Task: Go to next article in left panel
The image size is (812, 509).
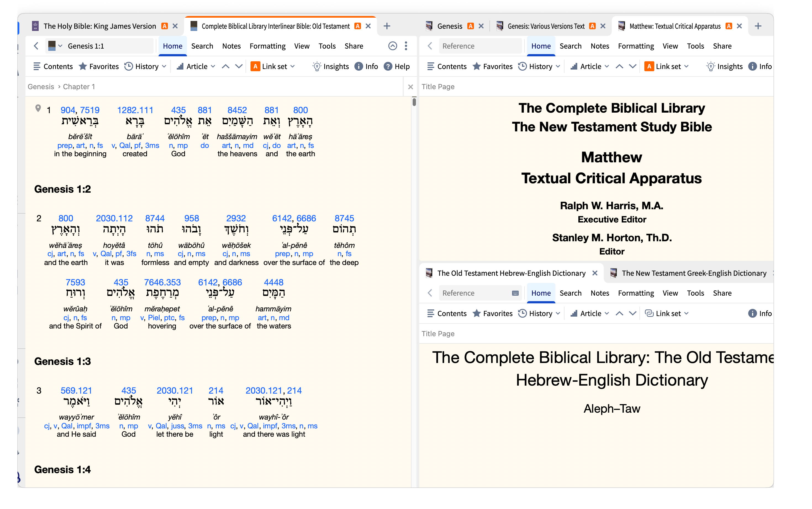Action: tap(239, 66)
